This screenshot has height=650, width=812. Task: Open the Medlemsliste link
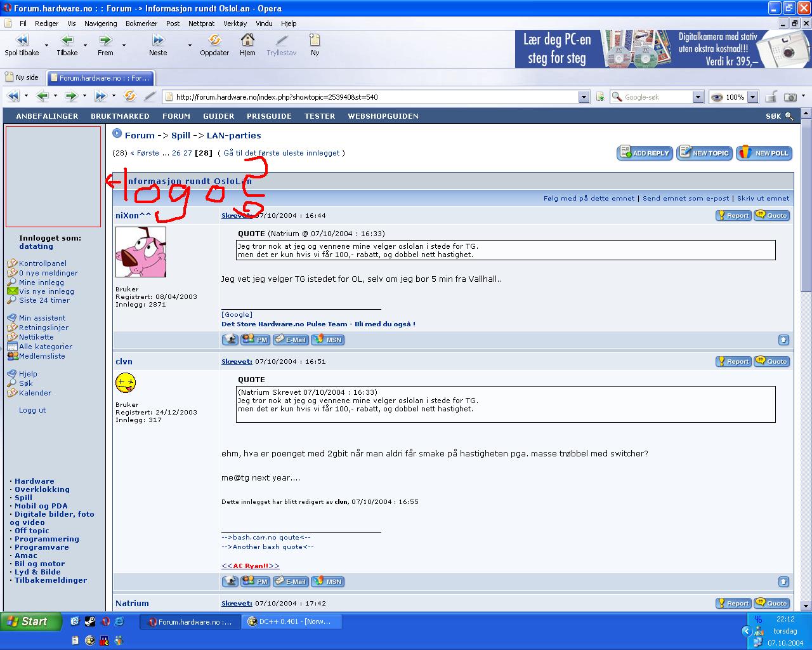pyautogui.click(x=42, y=356)
